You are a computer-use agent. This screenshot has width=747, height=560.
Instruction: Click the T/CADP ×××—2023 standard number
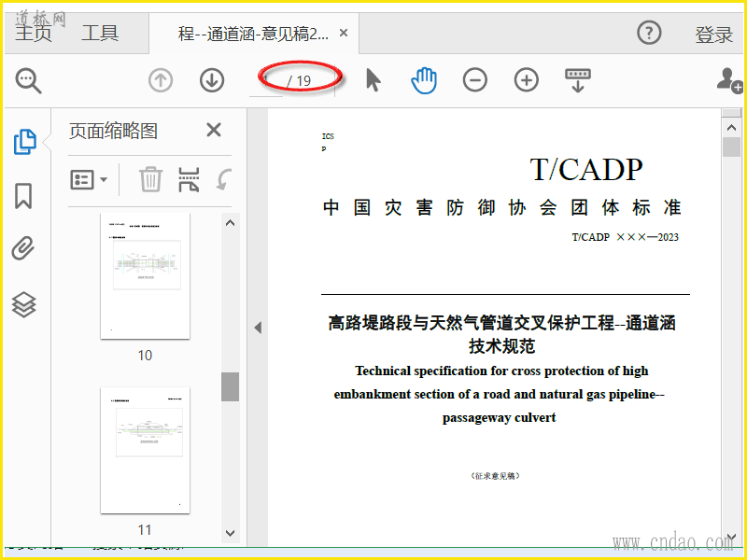pyautogui.click(x=625, y=237)
